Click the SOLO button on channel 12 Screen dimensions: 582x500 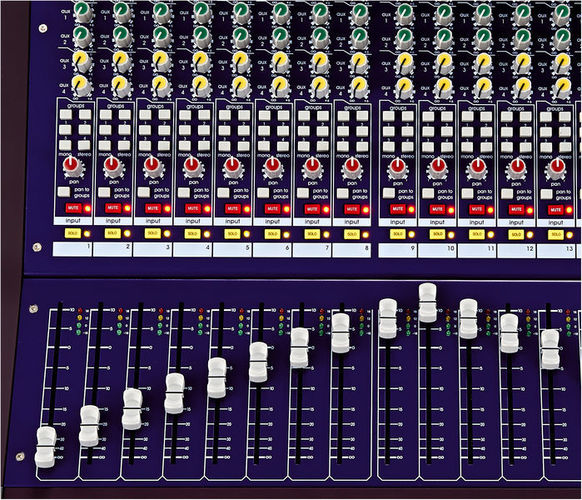pos(516,235)
